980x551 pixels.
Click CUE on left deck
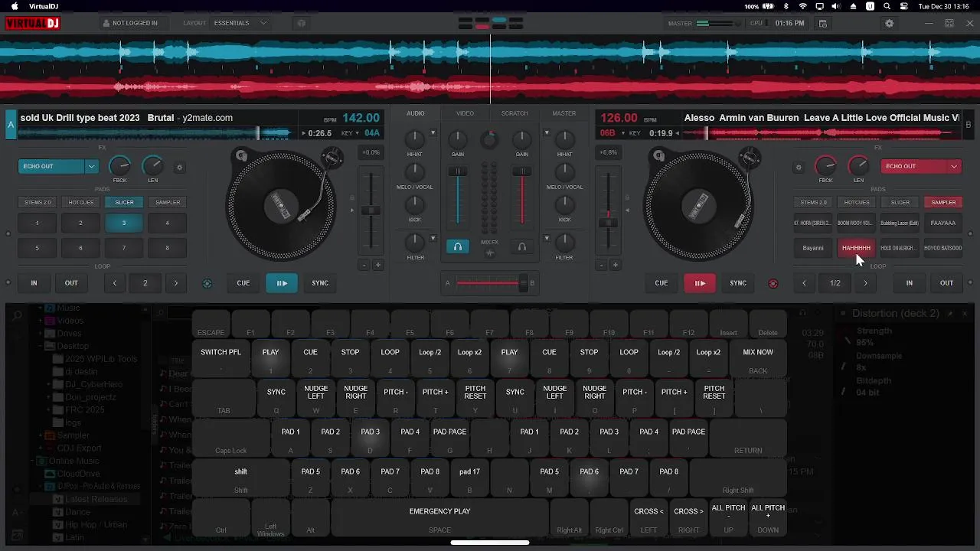pyautogui.click(x=243, y=283)
